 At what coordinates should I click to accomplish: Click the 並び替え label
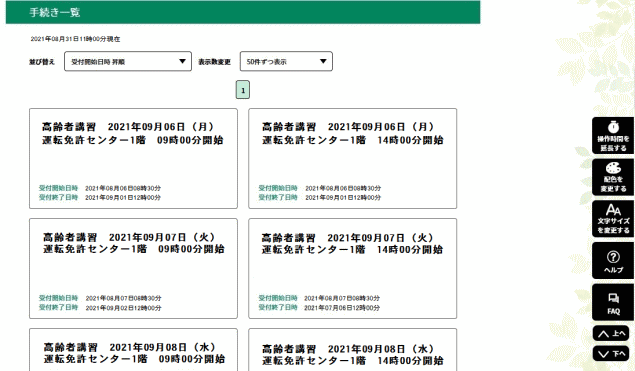click(42, 62)
